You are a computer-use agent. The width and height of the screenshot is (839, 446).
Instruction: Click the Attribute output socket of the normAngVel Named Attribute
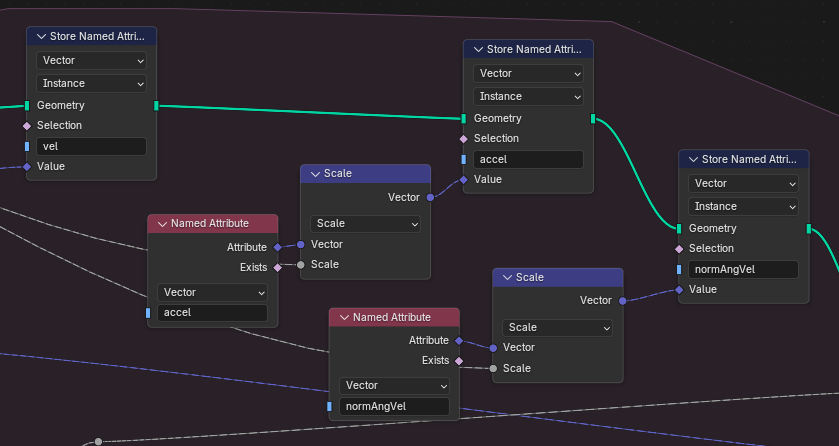coord(460,340)
